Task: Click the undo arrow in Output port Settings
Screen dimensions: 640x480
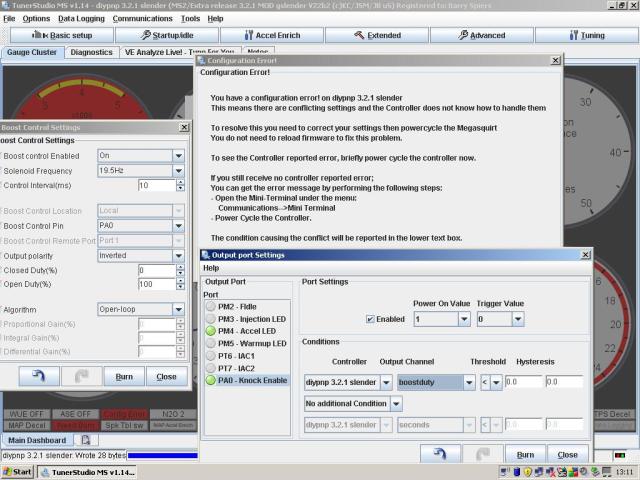Action: (440, 454)
